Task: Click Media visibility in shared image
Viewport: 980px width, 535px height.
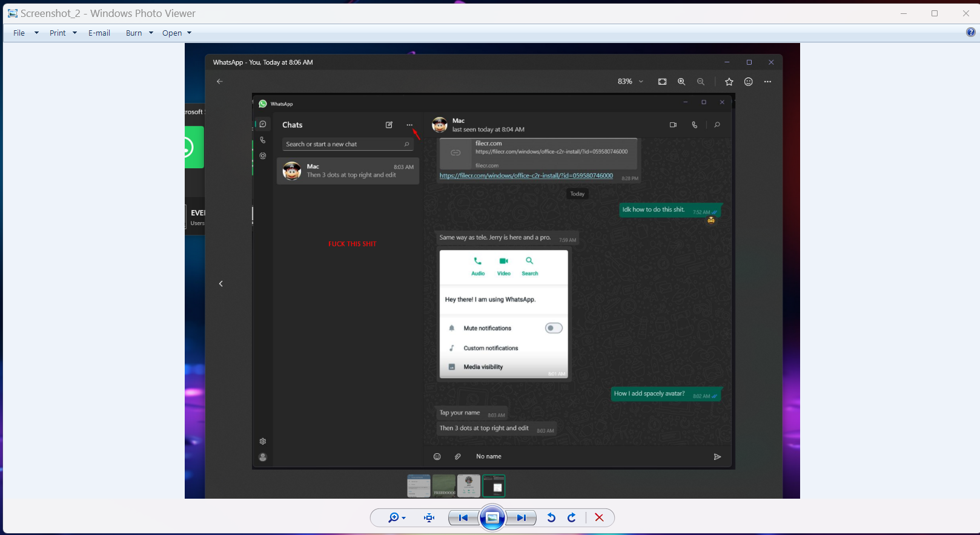Action: click(x=483, y=367)
